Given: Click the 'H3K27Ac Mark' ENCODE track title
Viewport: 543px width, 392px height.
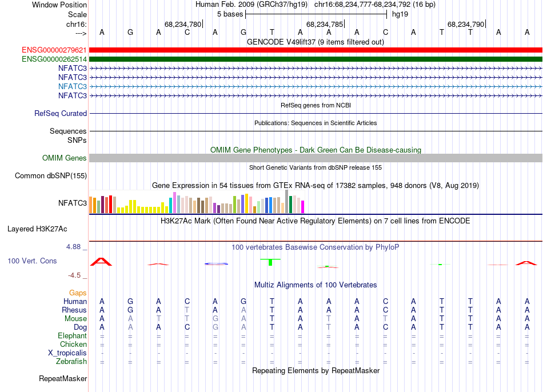Looking at the screenshot, I should 316,221.
